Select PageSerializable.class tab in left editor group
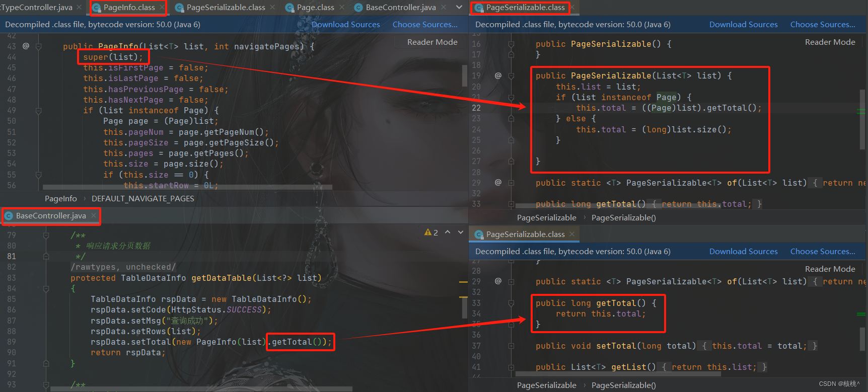Viewport: 868px width, 392px height. tap(226, 8)
